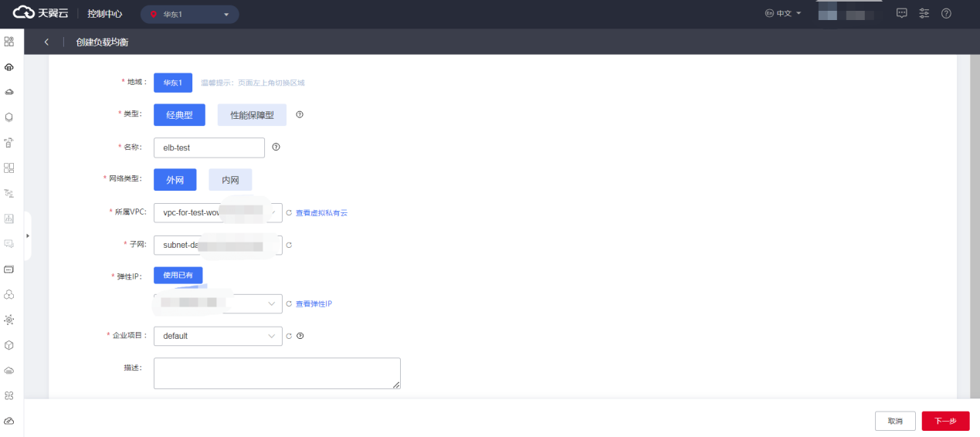Click the 取消 cancel button
The height and width of the screenshot is (437, 980).
(895, 421)
